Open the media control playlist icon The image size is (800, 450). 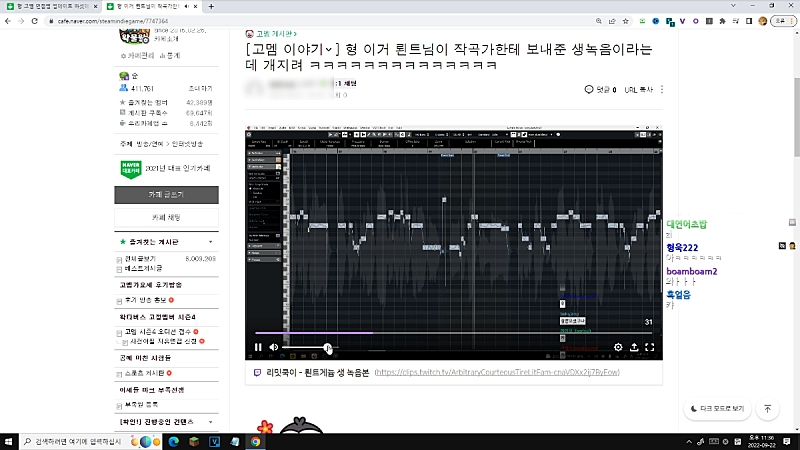point(736,21)
